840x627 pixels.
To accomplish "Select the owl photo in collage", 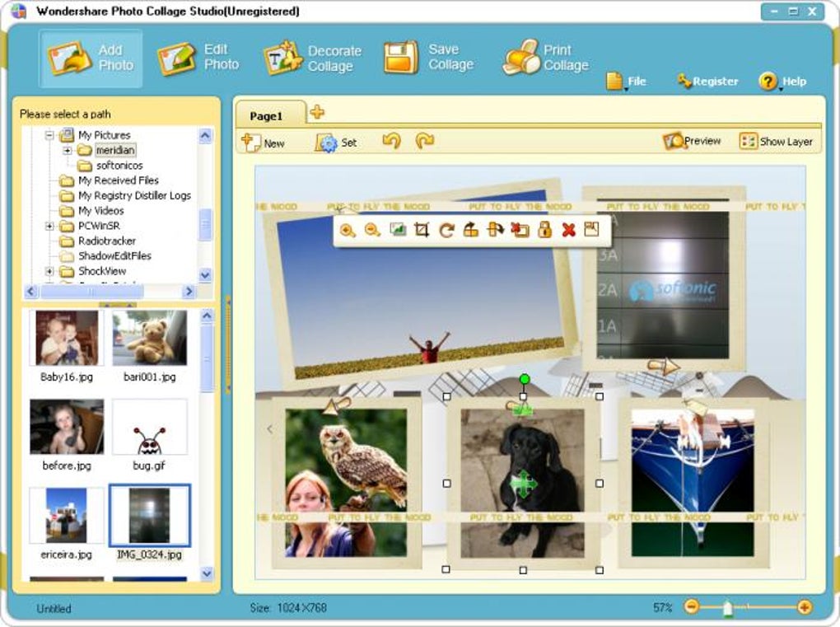I will click(346, 482).
